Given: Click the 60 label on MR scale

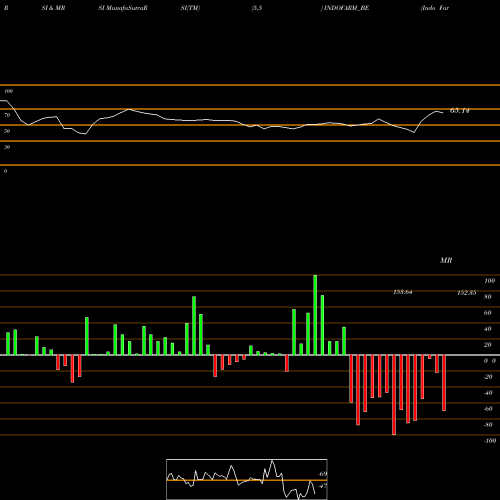Looking at the screenshot, I should coord(488,313).
